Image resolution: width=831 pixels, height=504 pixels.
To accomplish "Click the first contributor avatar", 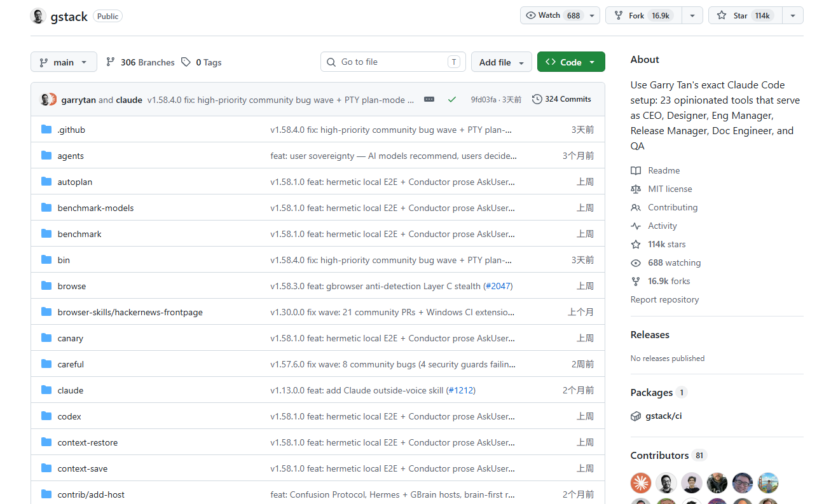I will click(641, 483).
